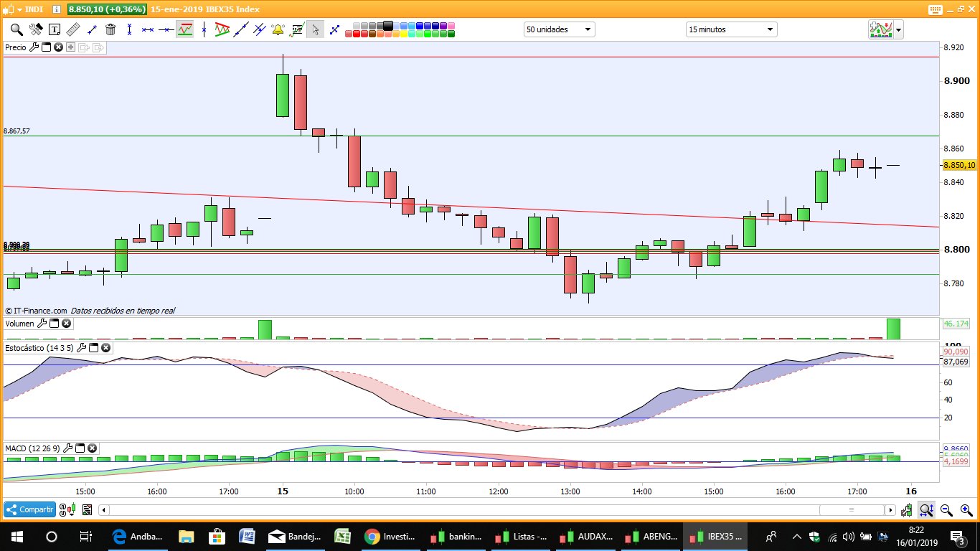This screenshot has height=551, width=980.
Task: Click the Compartir share button
Action: (x=29, y=509)
